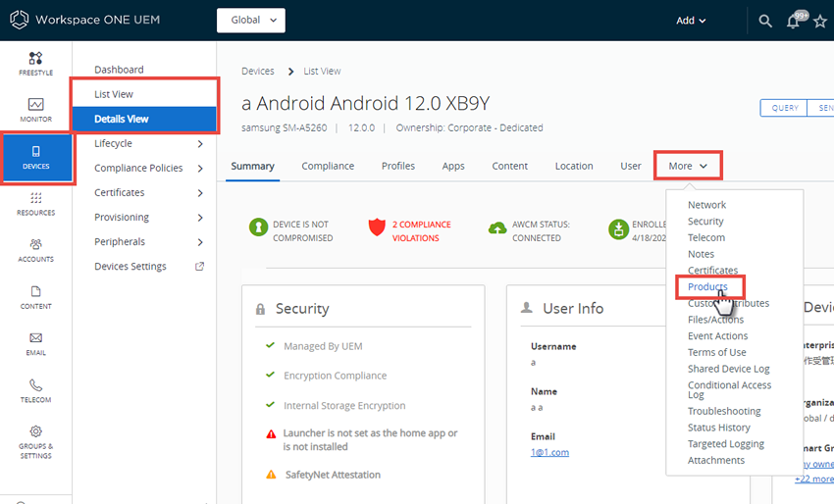Click the +22 more link
Viewport: 834px width, 504px height.
[813, 479]
